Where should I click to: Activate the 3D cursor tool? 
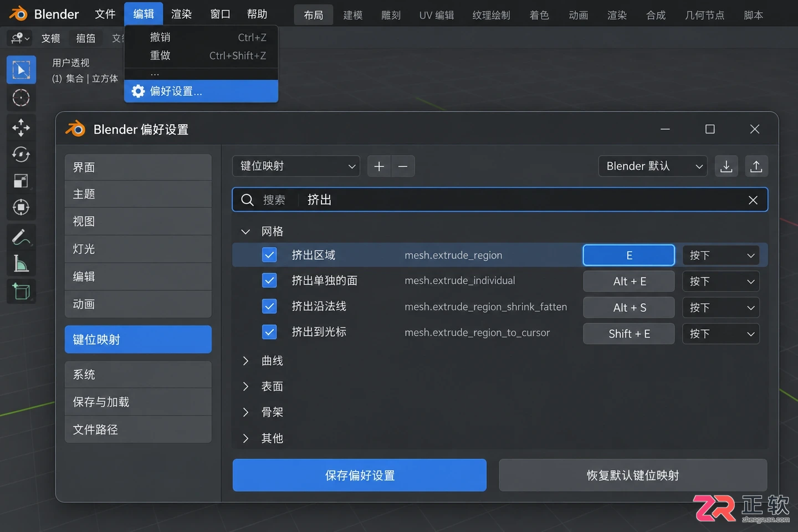click(21, 98)
